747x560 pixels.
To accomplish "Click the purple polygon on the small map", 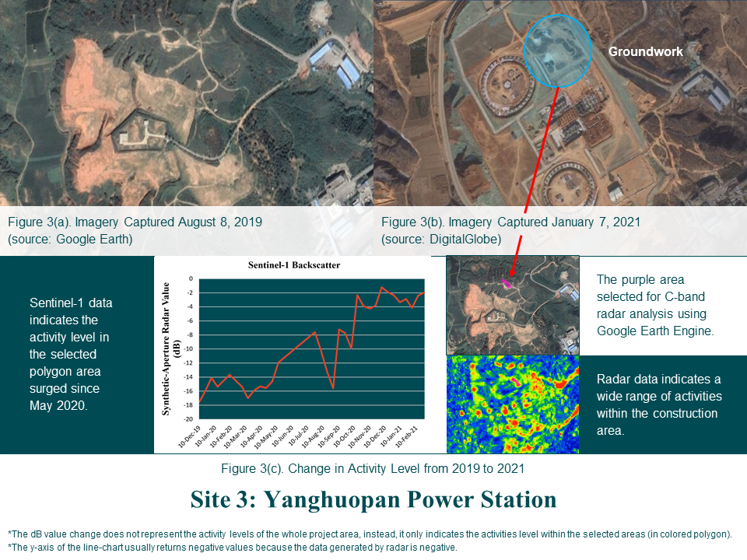I will point(507,282).
